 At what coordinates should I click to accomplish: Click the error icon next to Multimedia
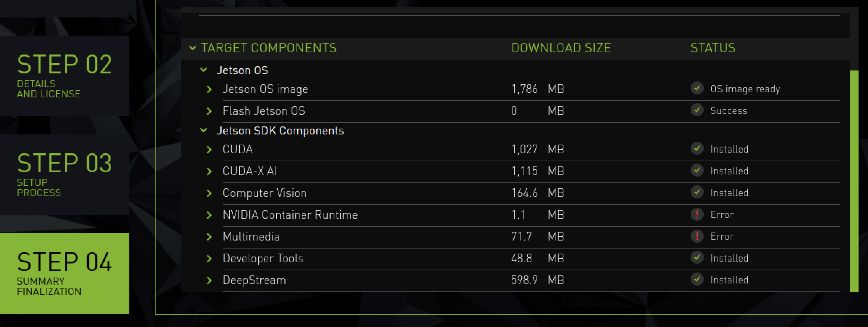(697, 236)
